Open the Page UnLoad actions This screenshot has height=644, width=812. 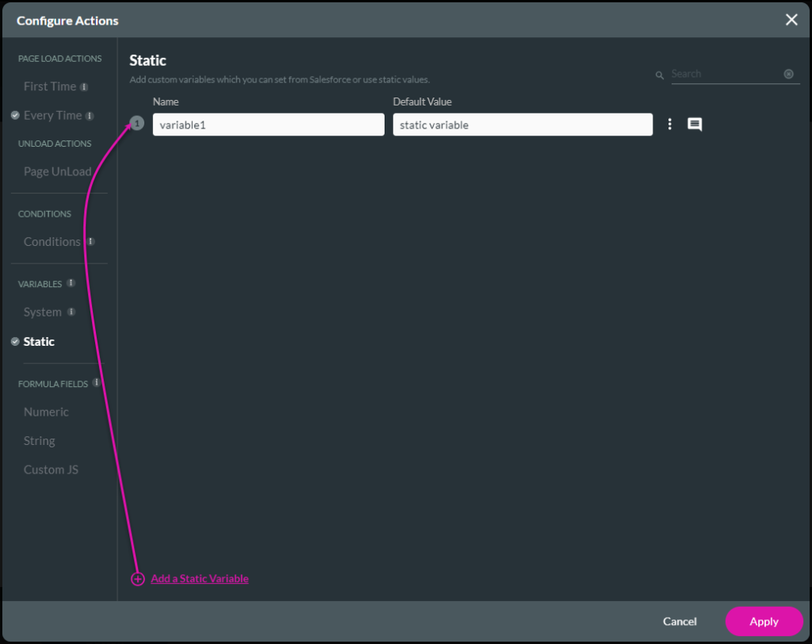[57, 171]
